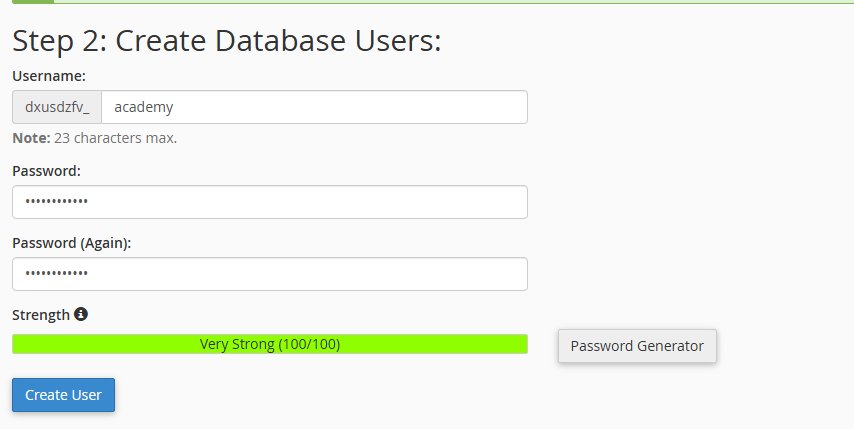The image size is (854, 429).
Task: Click the Strength info icon
Action: [x=81, y=314]
